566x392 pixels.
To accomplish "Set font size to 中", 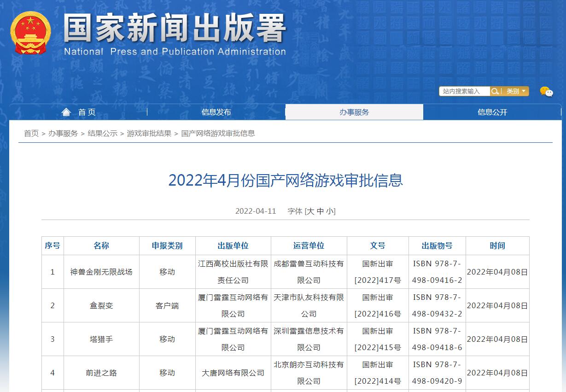I will [321, 211].
